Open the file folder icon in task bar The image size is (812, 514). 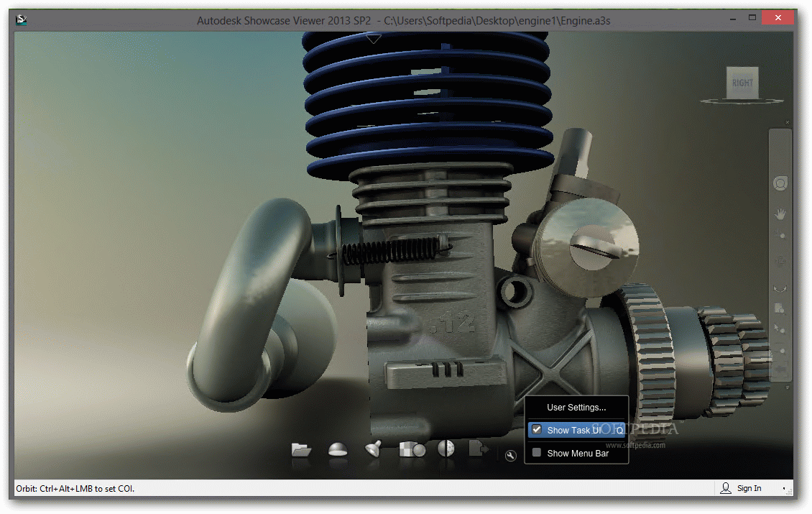coord(301,449)
